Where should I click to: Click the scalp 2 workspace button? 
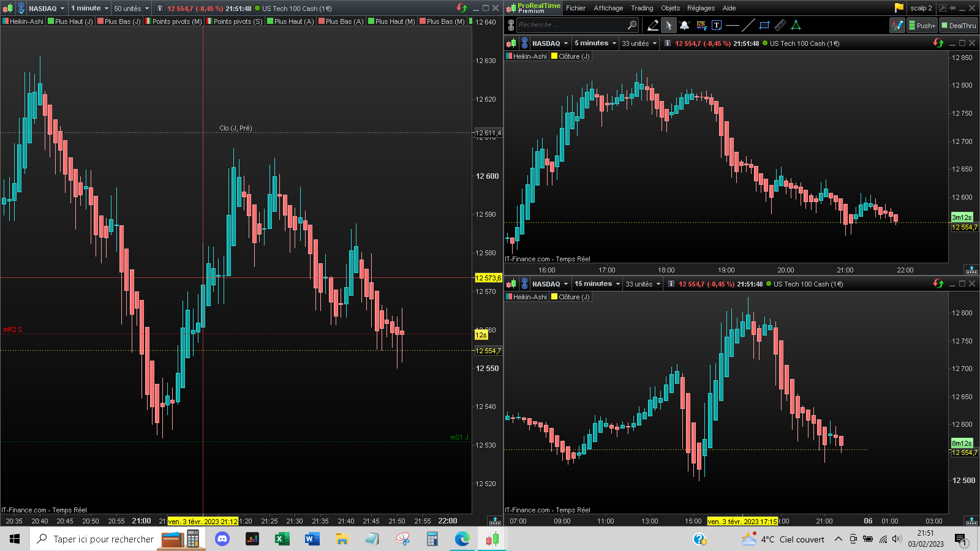(921, 8)
